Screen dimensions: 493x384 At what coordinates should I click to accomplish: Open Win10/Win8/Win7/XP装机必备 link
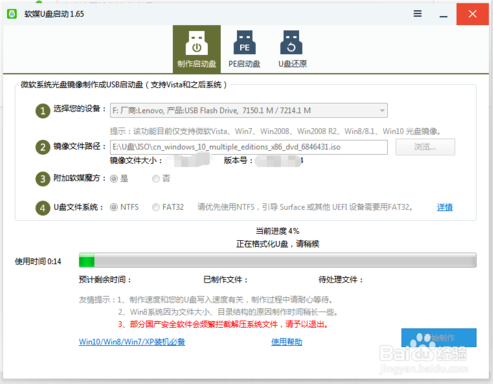[x=132, y=342]
